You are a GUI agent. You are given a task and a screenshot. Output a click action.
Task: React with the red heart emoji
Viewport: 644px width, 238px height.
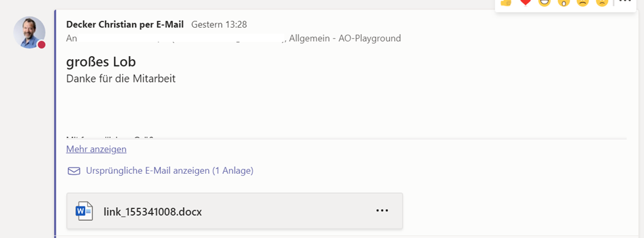[x=525, y=2]
